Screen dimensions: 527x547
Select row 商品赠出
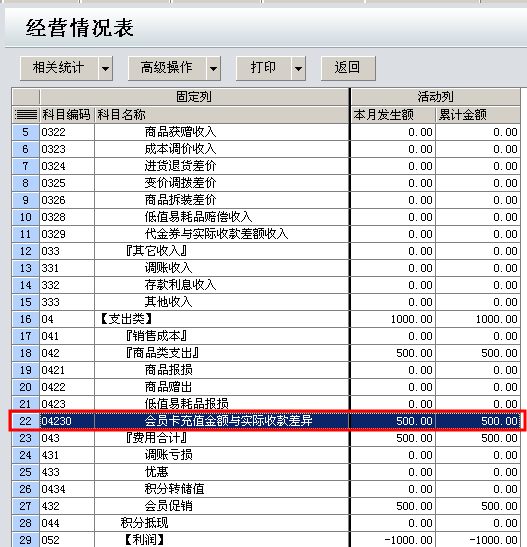click(x=266, y=387)
